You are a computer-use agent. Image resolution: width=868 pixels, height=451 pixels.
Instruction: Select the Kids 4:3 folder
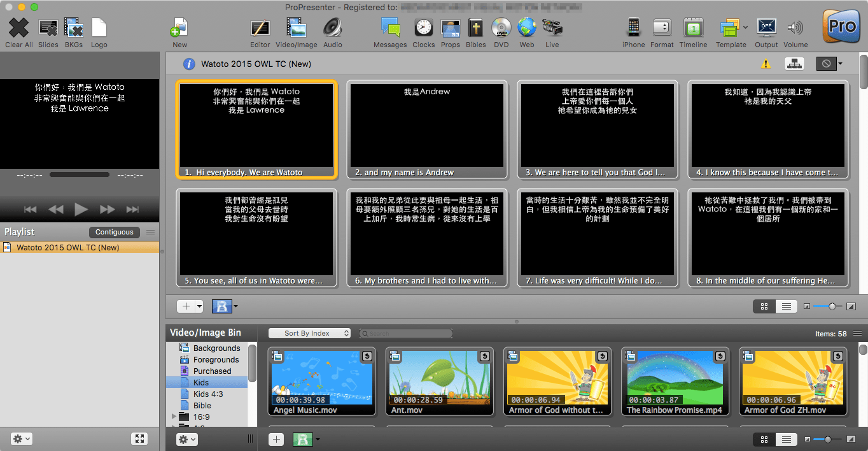(207, 394)
